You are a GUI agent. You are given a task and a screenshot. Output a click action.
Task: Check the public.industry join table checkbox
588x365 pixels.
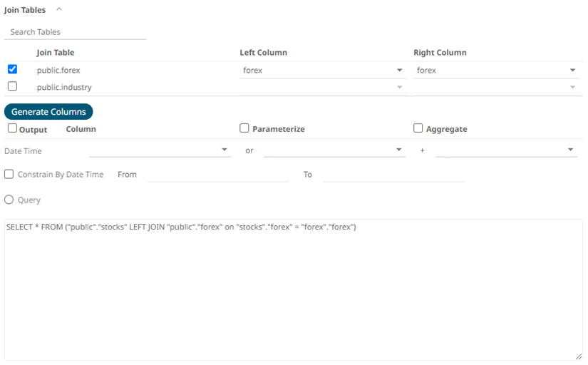pyautogui.click(x=12, y=87)
